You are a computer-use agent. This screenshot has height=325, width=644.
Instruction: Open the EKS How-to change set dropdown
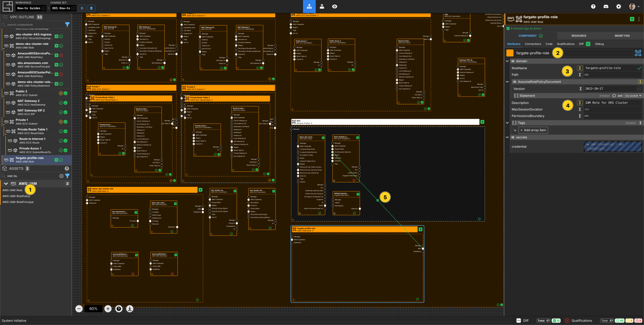(63, 8)
